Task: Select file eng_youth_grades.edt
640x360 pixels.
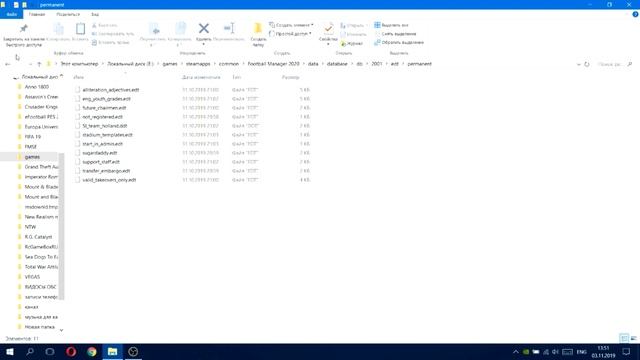Action: 107,99
